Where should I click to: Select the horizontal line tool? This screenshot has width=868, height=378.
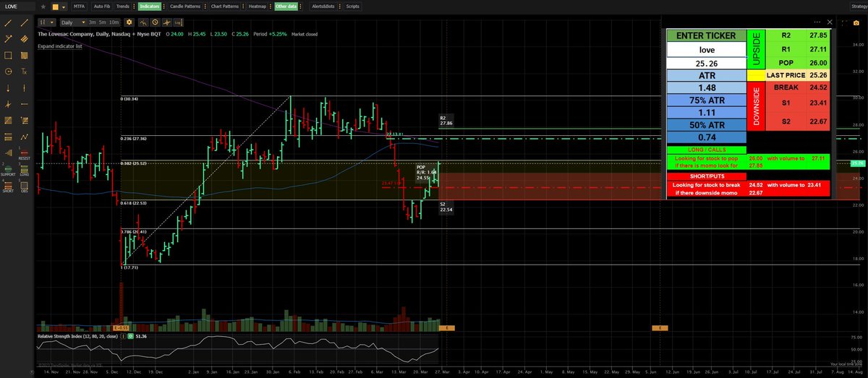click(x=24, y=104)
